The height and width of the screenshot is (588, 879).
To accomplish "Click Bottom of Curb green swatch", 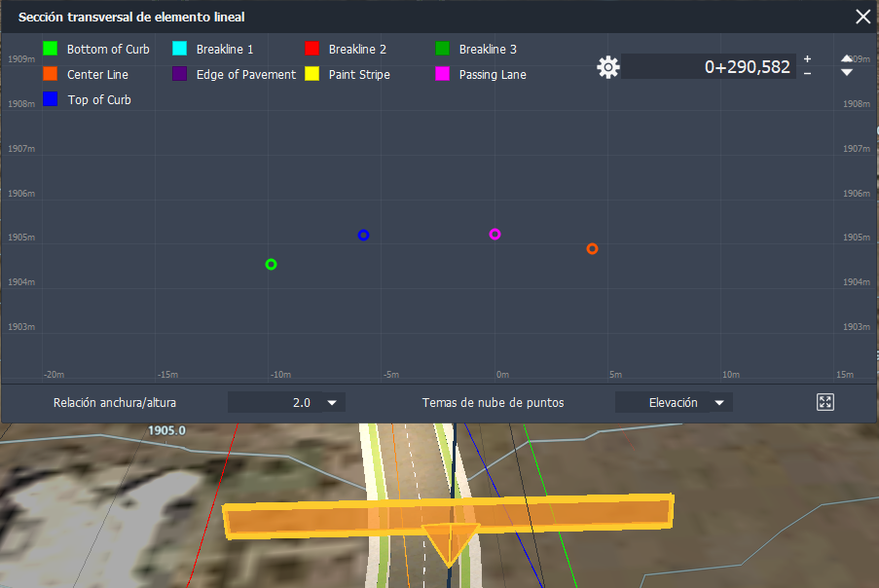I will pos(50,49).
